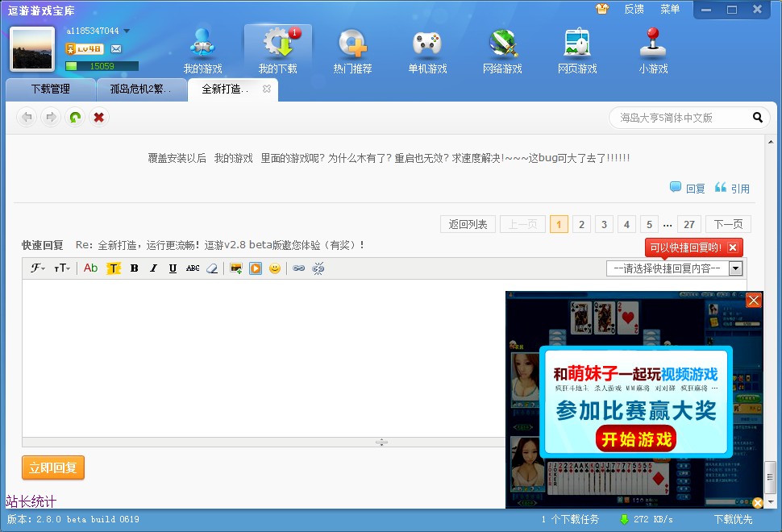Screen dimensions: 782x532
Task: Go to page 2
Action: tap(581, 224)
